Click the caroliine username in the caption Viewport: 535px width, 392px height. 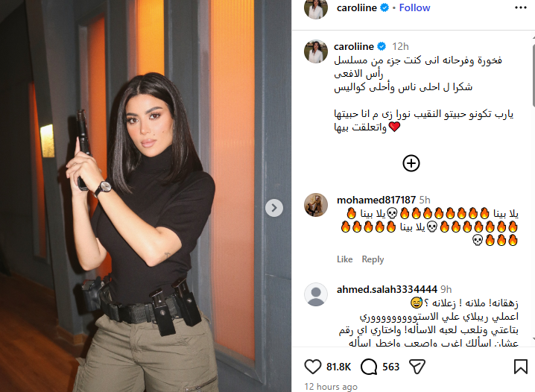tap(354, 46)
